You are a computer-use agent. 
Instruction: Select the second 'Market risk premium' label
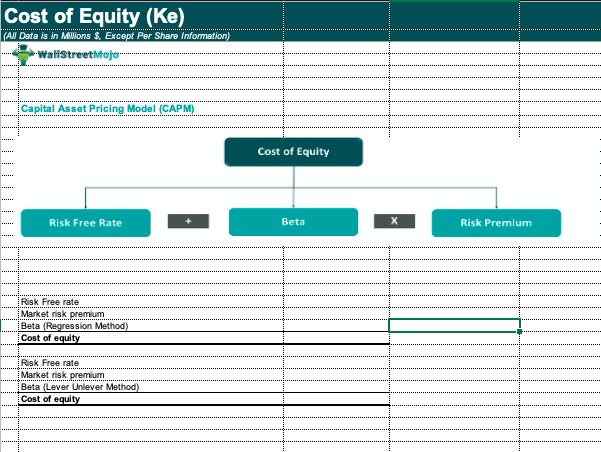[62, 375]
